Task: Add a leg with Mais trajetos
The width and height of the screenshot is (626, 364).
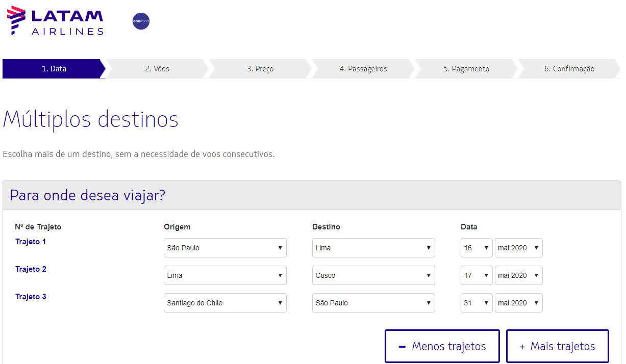Action: [557, 346]
